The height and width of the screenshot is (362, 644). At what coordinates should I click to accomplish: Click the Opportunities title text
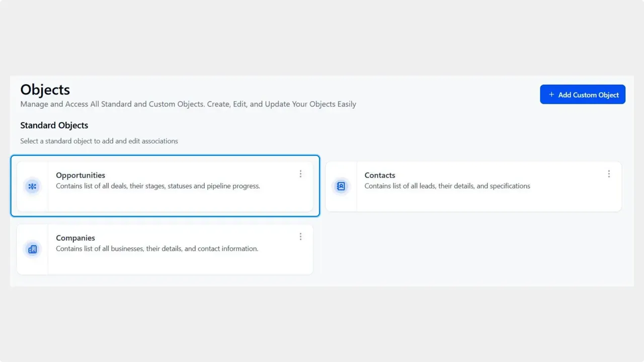click(80, 175)
